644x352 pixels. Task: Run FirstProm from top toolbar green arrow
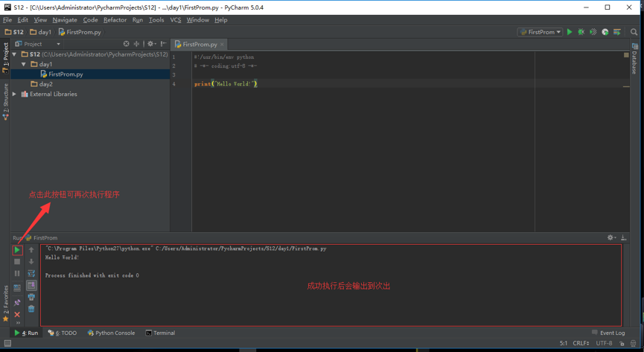point(570,32)
